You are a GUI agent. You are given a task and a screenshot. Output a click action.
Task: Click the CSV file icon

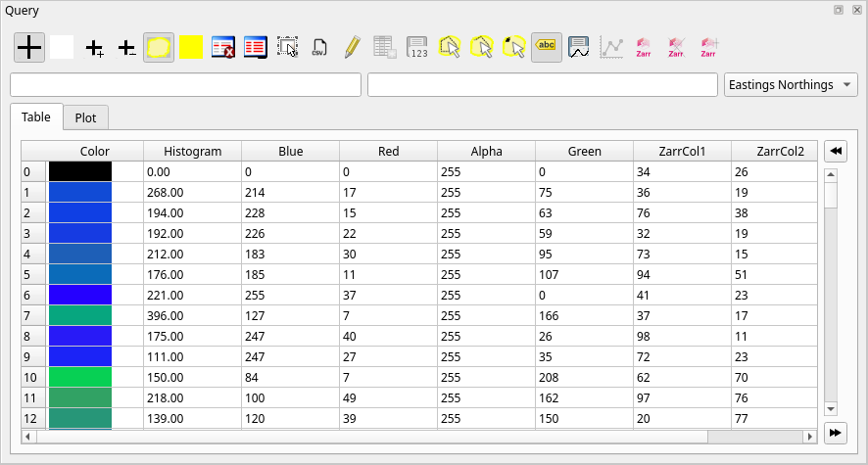pyautogui.click(x=319, y=48)
